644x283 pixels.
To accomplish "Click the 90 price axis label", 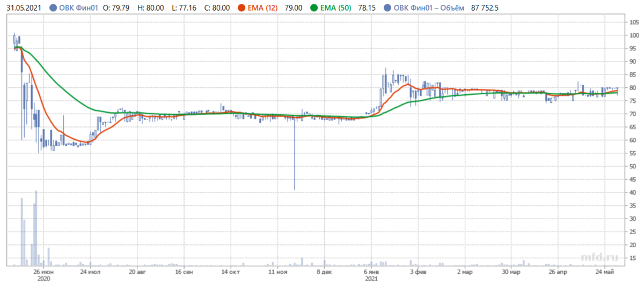I will tap(633, 62).
